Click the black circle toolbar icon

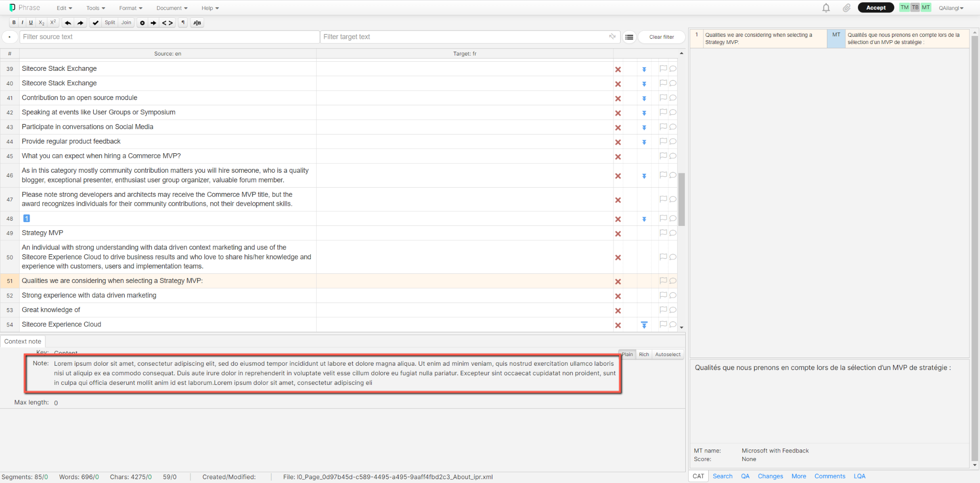[x=142, y=22]
